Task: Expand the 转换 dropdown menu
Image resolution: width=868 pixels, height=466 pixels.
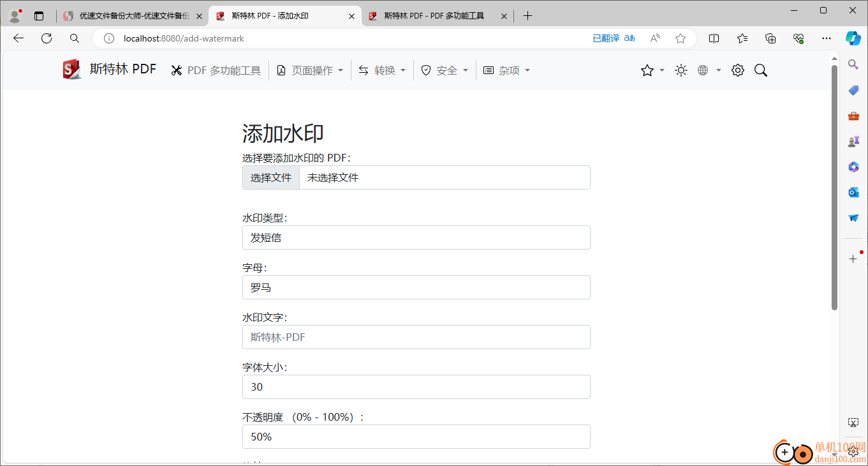Action: click(382, 70)
